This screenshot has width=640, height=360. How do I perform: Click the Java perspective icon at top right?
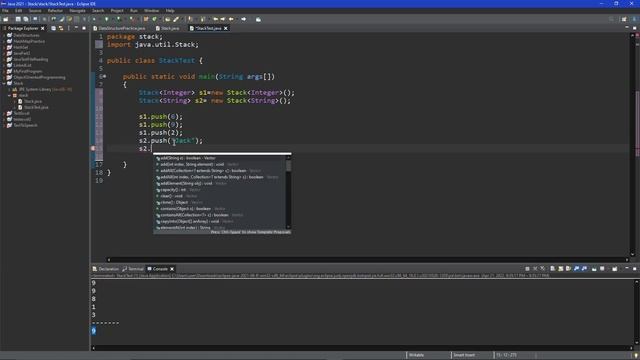point(635,19)
